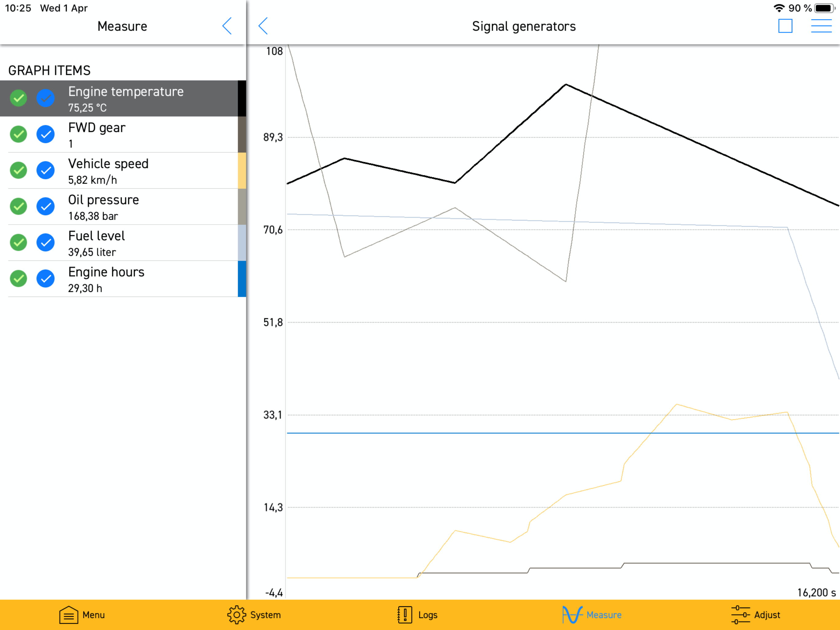This screenshot has width=840, height=630.
Task: Switch to the Adjust tab label
Action: coord(767,615)
